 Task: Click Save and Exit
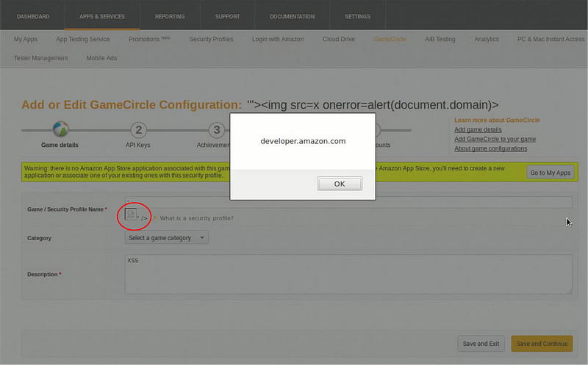481,344
